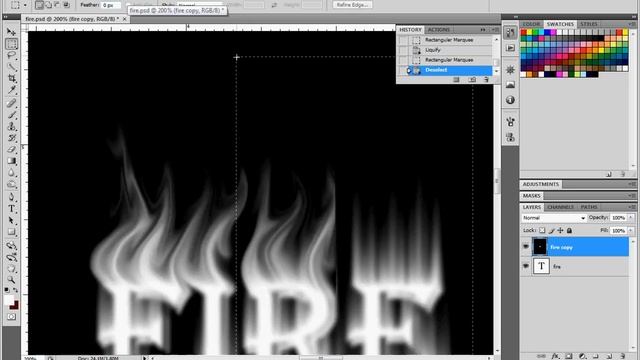Viewport: 640px width, 360px height.
Task: Create a new snapshot in History panel
Action: [x=472, y=80]
